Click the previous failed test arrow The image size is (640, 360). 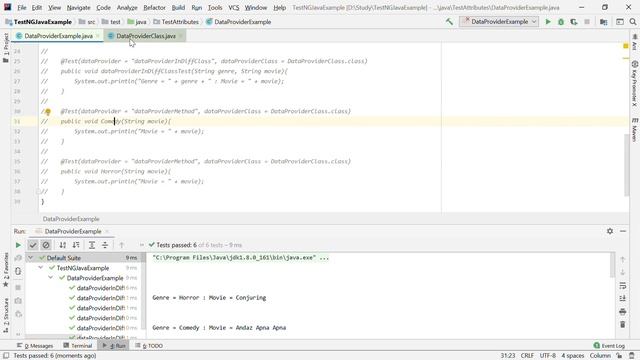point(121,245)
